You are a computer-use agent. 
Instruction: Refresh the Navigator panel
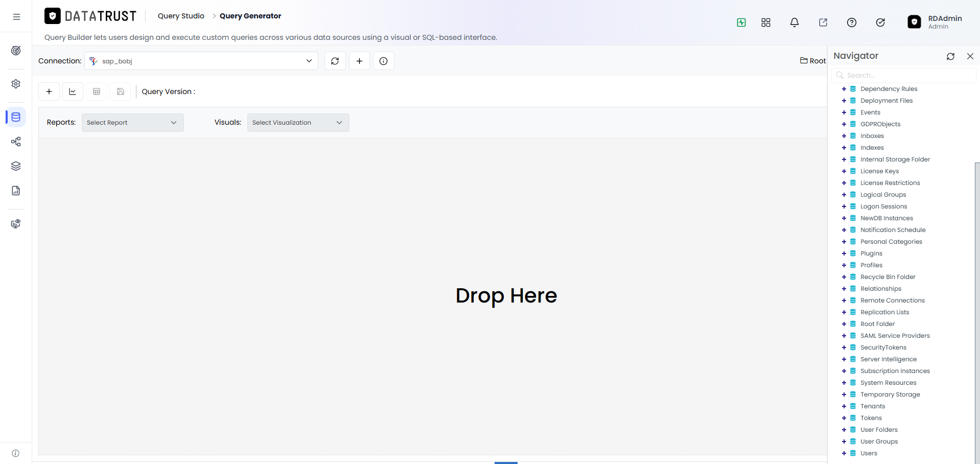950,56
